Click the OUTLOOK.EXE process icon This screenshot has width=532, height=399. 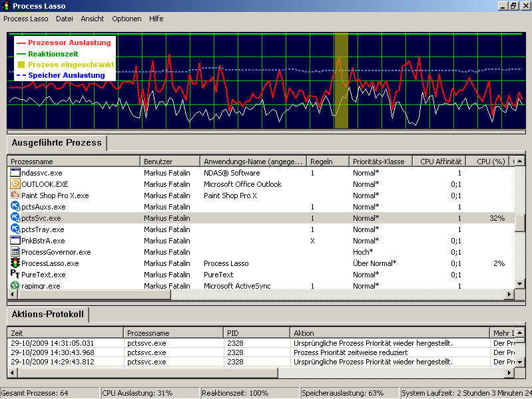15,184
